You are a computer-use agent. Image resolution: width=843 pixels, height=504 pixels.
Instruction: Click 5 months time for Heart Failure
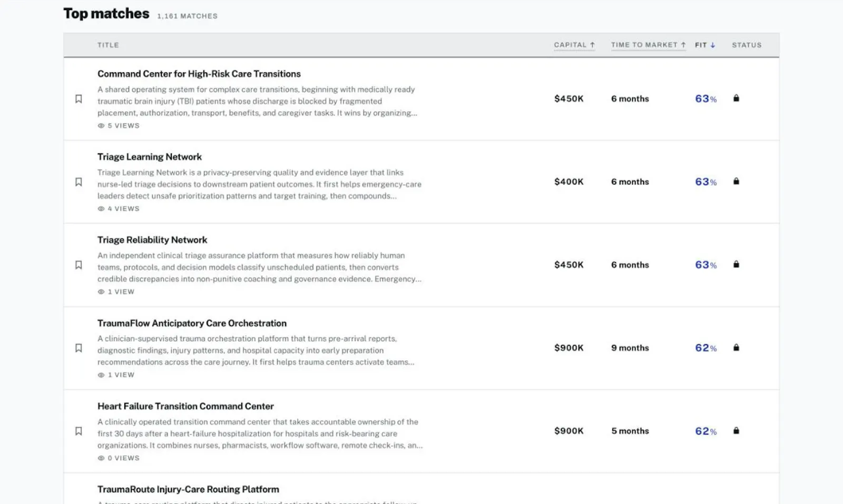click(x=630, y=431)
